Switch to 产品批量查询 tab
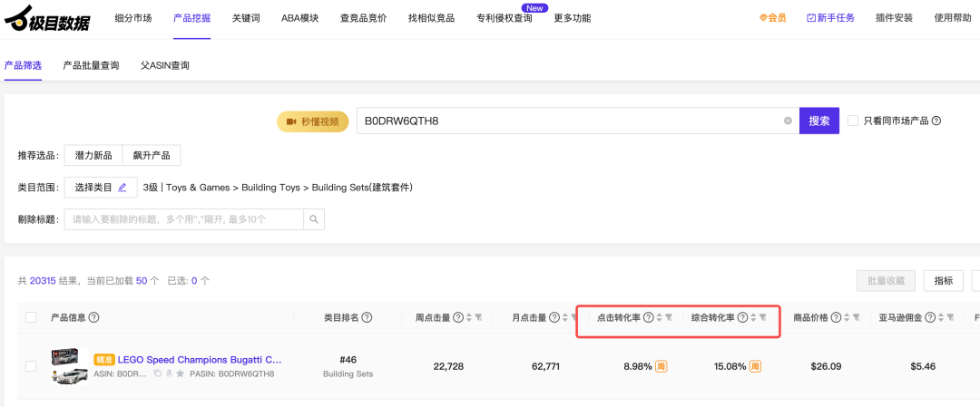The width and height of the screenshot is (980, 407). [x=92, y=65]
